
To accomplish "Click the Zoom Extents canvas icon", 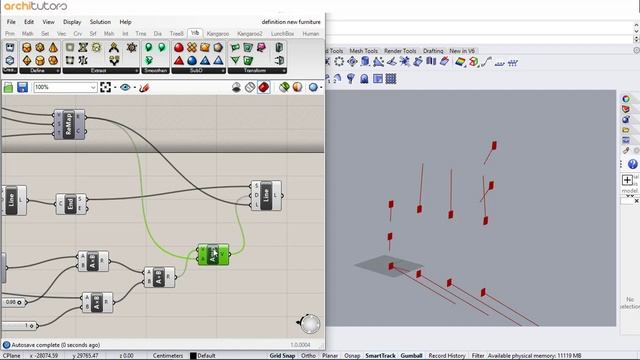I will pos(105,87).
